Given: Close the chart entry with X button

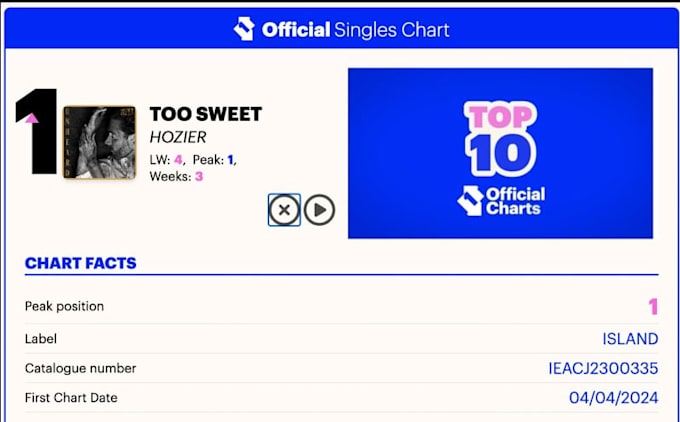Looking at the screenshot, I should coord(284,210).
